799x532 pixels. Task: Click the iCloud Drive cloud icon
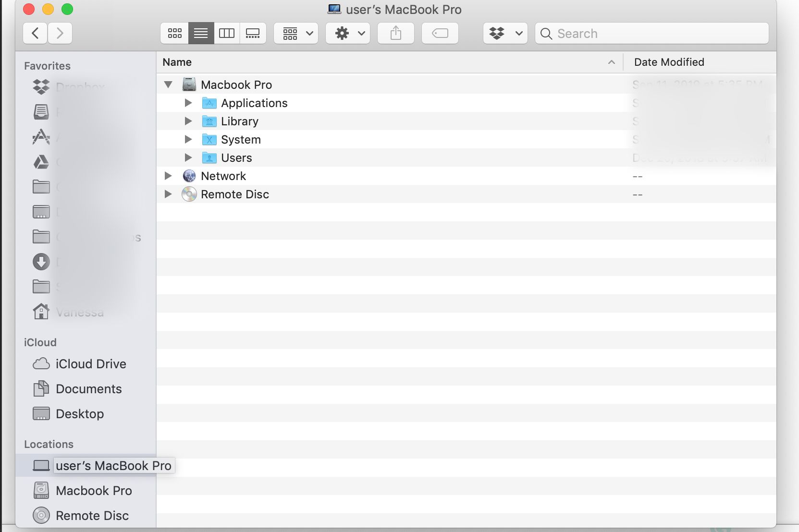pos(41,363)
